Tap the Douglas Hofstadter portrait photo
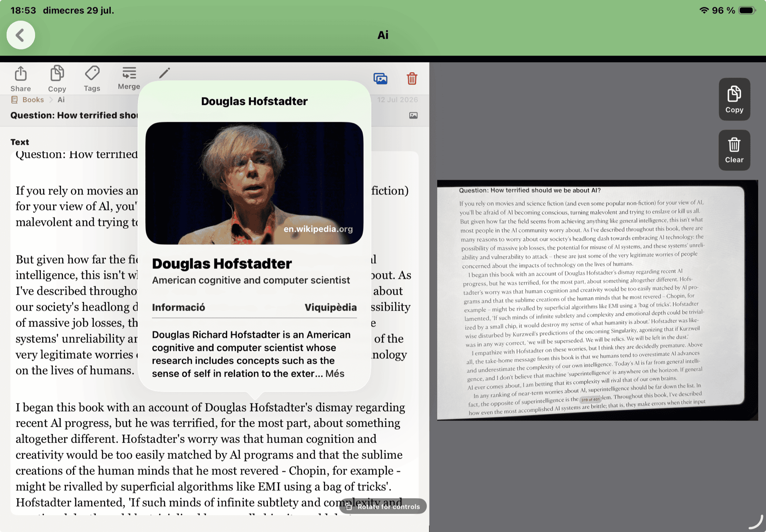The height and width of the screenshot is (532, 766). 254,183
